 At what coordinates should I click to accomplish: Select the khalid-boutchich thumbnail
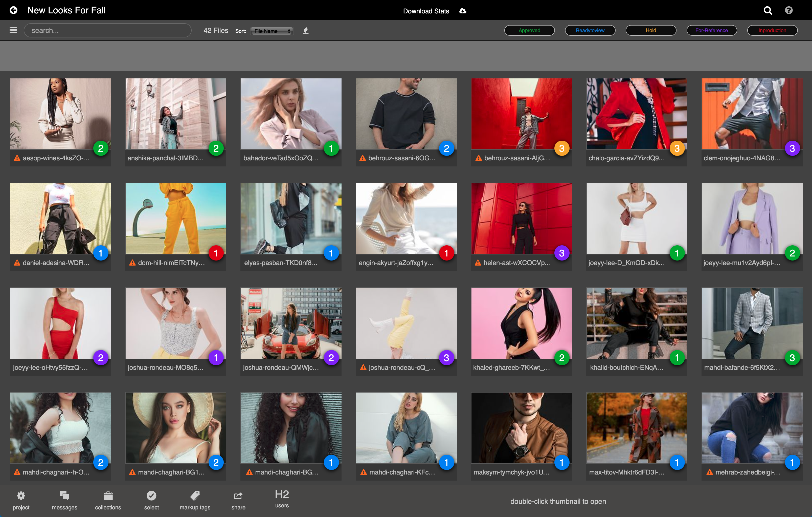point(637,323)
